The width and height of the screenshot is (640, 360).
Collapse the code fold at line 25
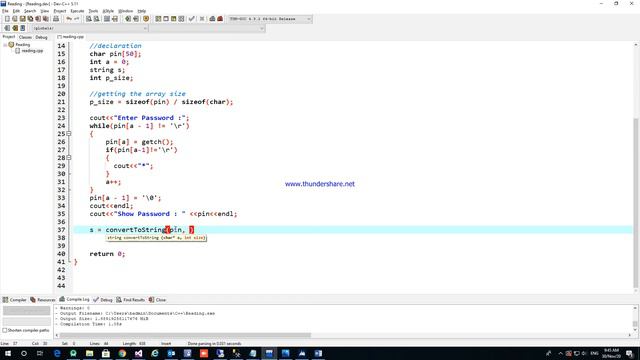pyautogui.click(x=69, y=134)
